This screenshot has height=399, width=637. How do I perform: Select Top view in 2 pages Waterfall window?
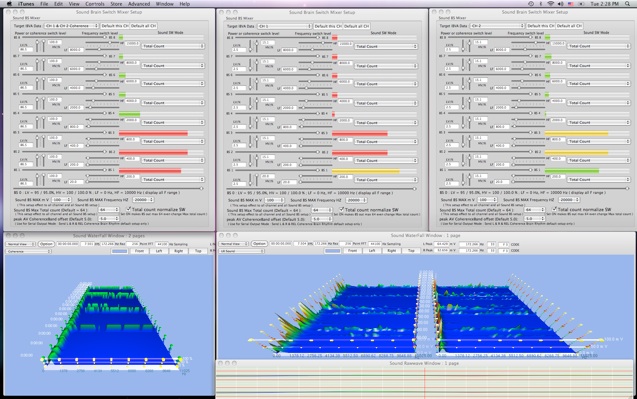pyautogui.click(x=198, y=251)
